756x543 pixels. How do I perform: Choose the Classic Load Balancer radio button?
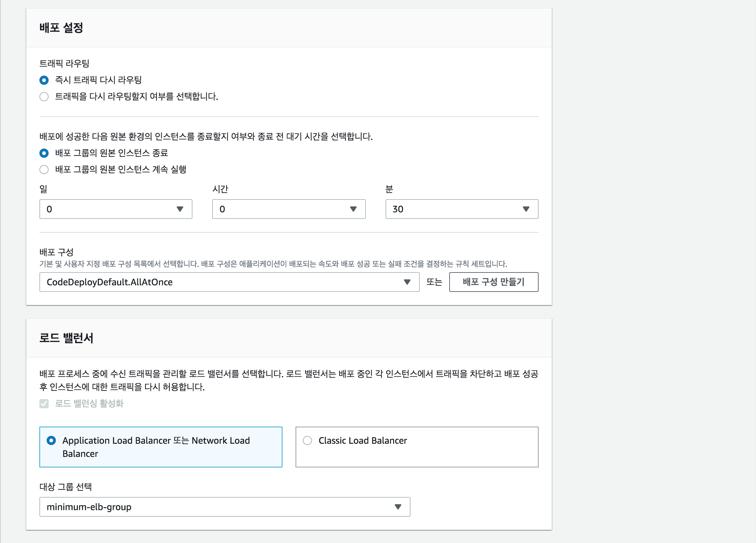point(307,440)
